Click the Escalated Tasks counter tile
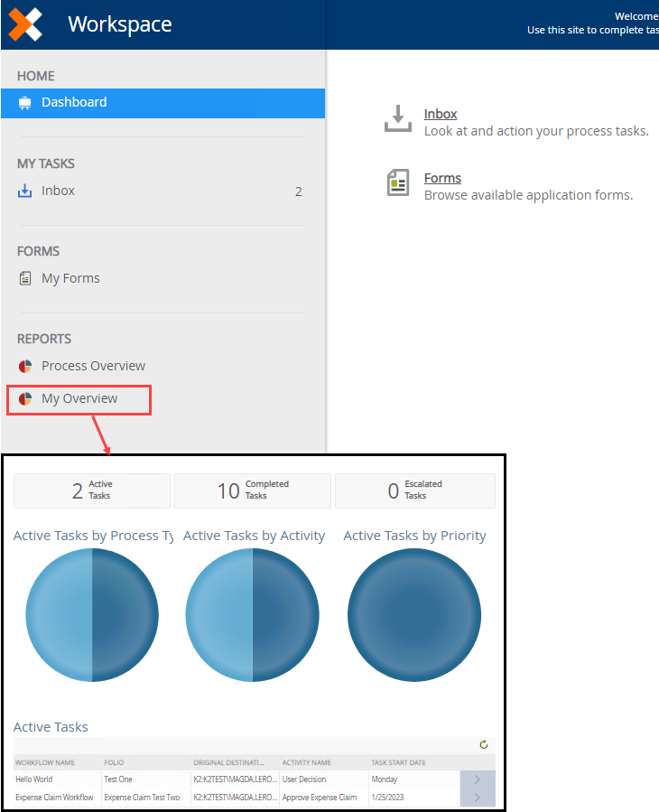 click(x=415, y=490)
